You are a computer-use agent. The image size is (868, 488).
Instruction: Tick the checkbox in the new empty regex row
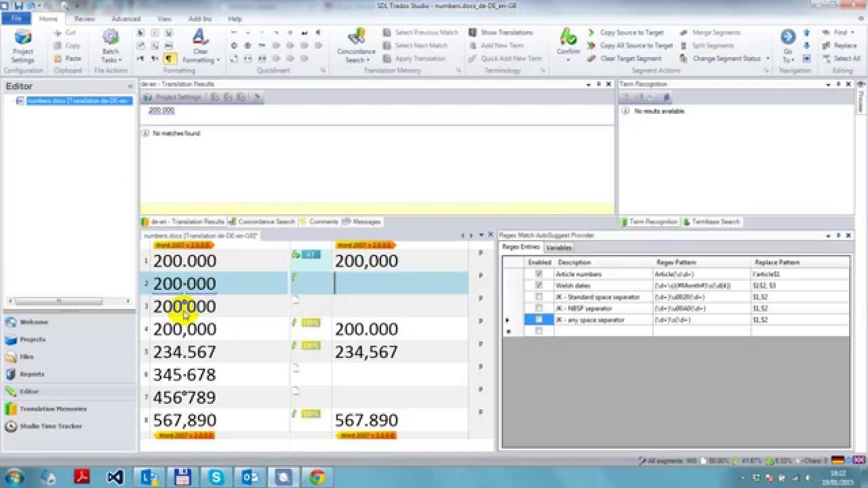[539, 331]
